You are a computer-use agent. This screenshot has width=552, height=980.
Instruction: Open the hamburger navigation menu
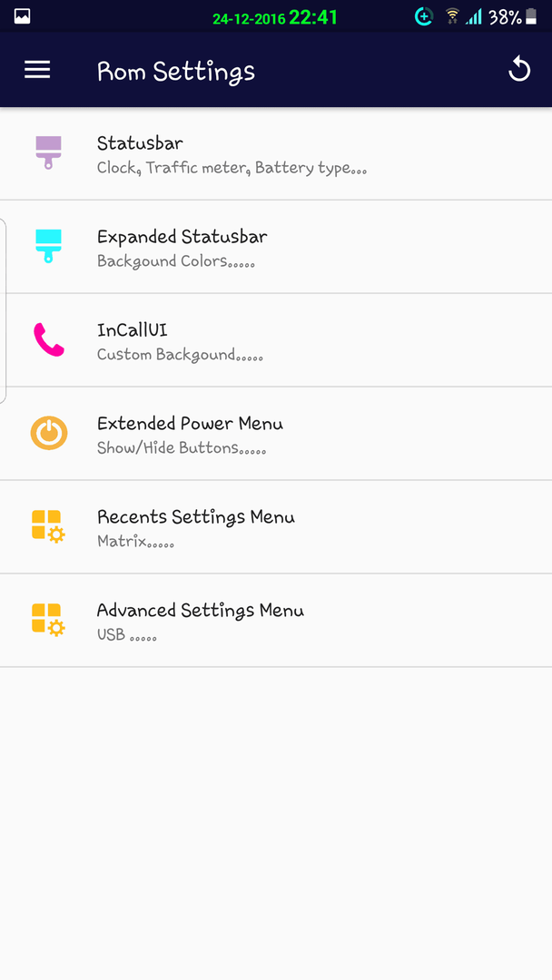pyautogui.click(x=37, y=69)
